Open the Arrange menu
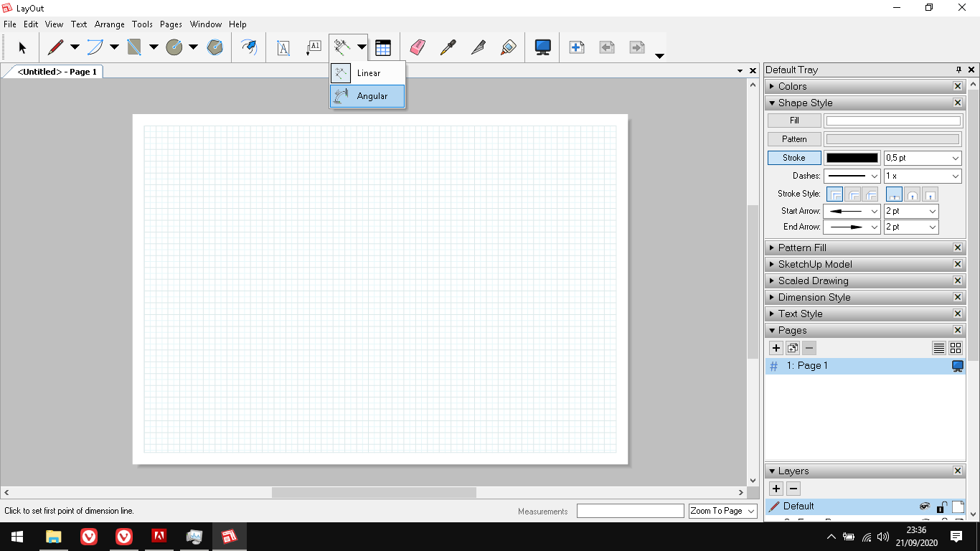Screen dimensions: 980x551 tap(109, 24)
